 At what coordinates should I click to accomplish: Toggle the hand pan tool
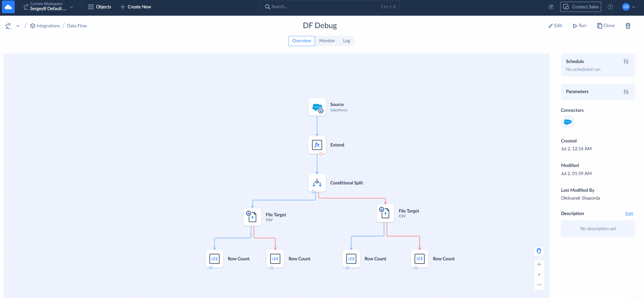point(539,251)
